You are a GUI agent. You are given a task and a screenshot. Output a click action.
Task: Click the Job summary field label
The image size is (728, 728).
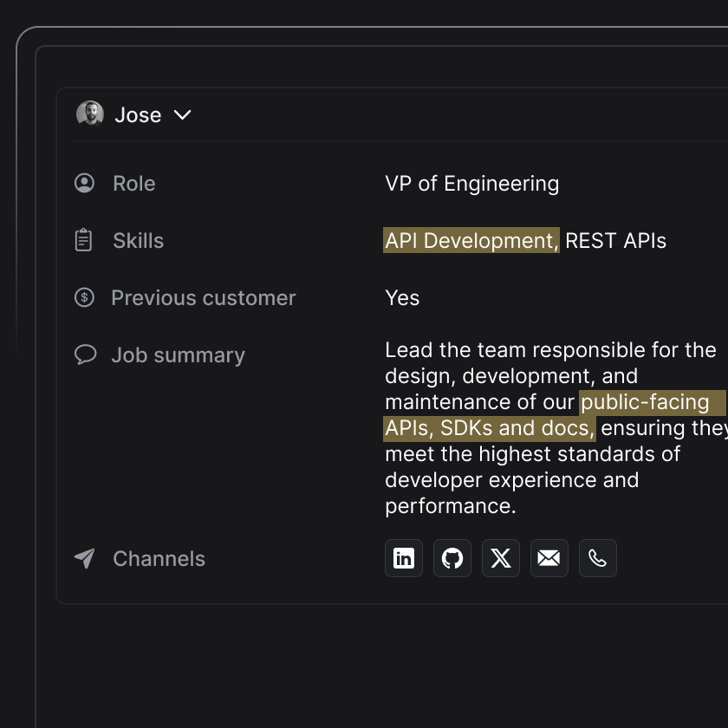(178, 354)
